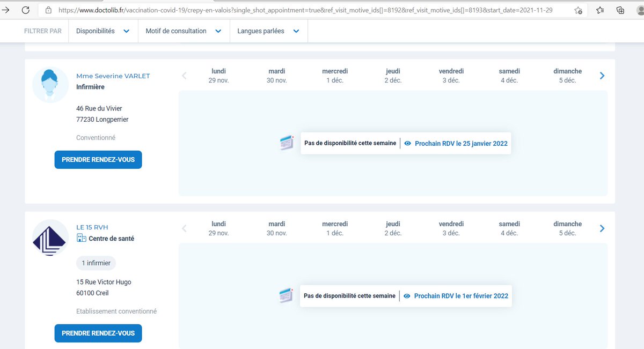Viewport: 644px width, 349px height.
Task: Click mercredi 1 déc. in Varlet's calendar
Action: point(335,76)
